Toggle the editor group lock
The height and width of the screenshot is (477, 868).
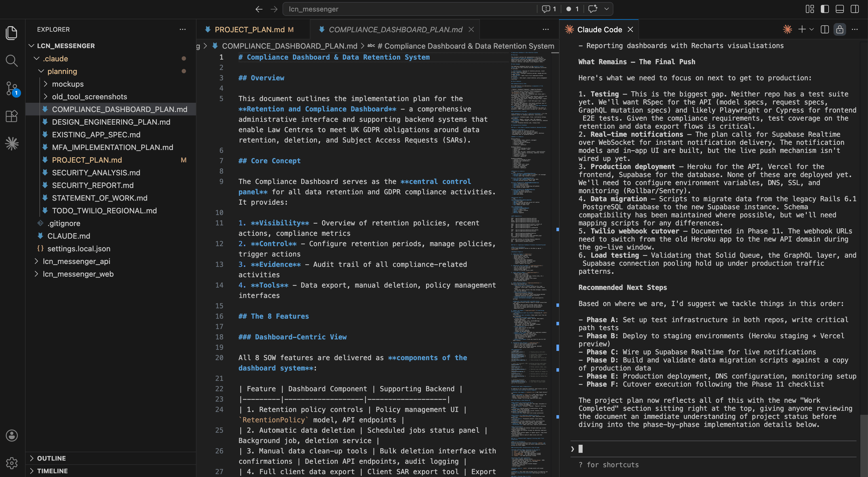pyautogui.click(x=840, y=29)
